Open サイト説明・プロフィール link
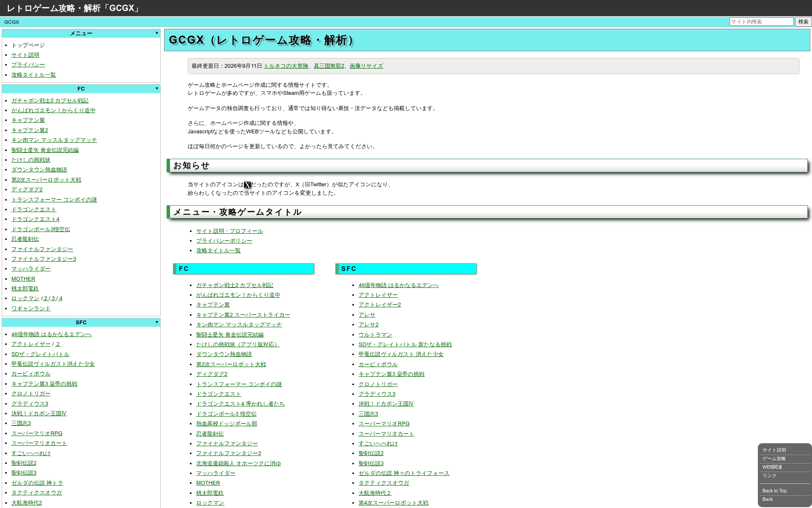The width and height of the screenshot is (812, 508). click(230, 231)
